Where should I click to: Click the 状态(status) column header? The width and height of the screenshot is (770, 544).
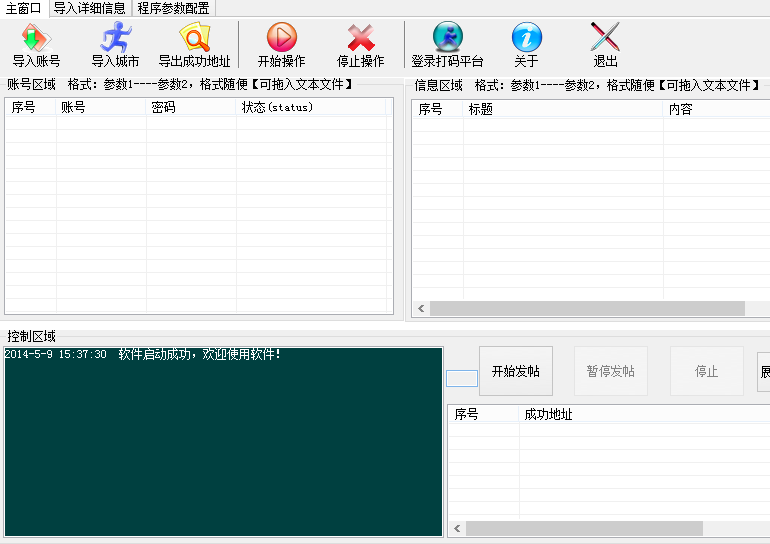tap(310, 107)
